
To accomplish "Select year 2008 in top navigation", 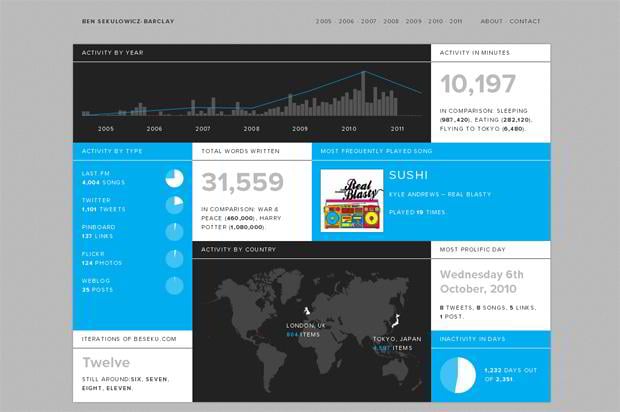I will [391, 21].
